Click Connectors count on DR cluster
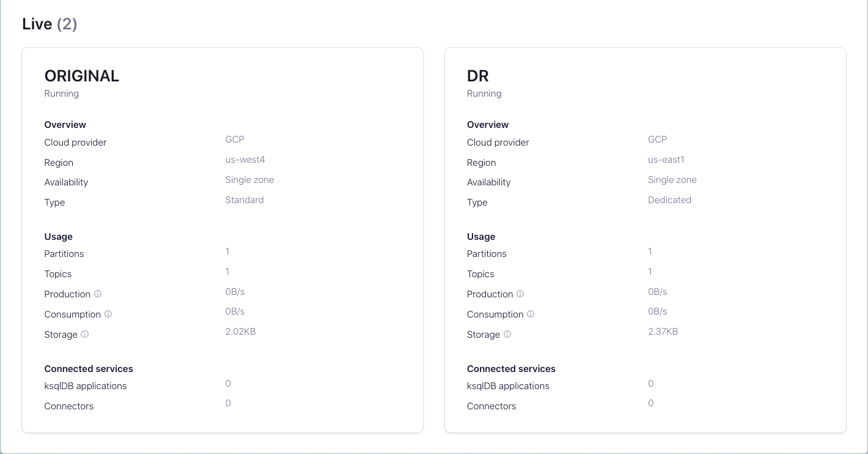The width and height of the screenshot is (868, 454). click(x=650, y=403)
